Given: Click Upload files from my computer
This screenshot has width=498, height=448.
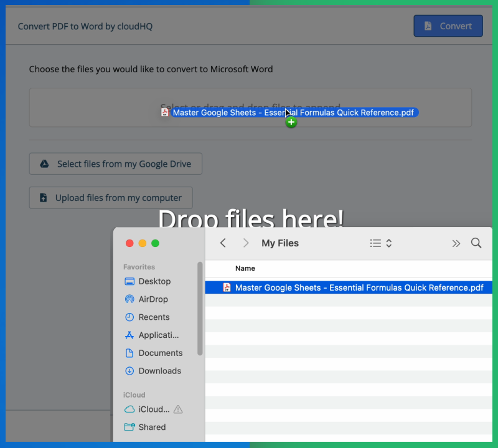Looking at the screenshot, I should (x=111, y=198).
